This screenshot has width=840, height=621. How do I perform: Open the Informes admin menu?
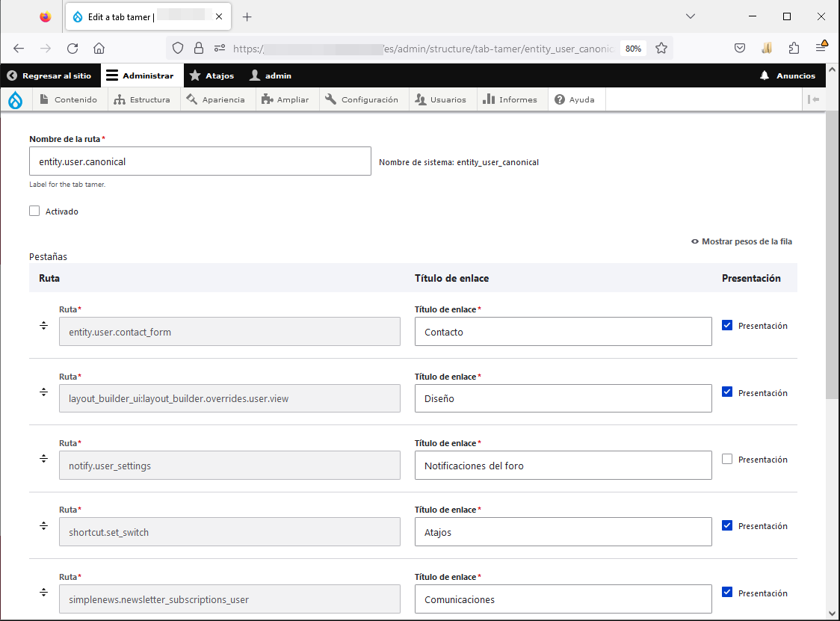[x=510, y=99]
